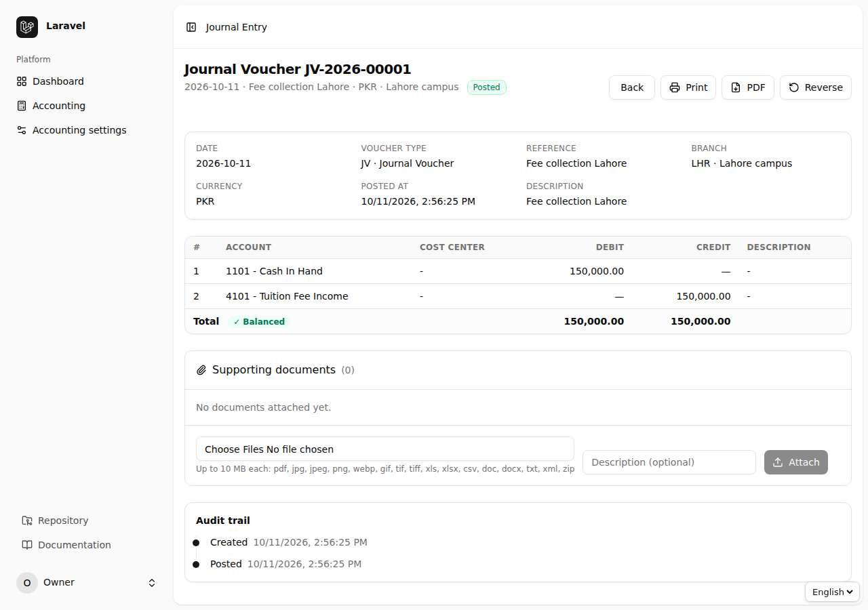
Task: Click the Balanced indicator in Total row
Action: (259, 322)
